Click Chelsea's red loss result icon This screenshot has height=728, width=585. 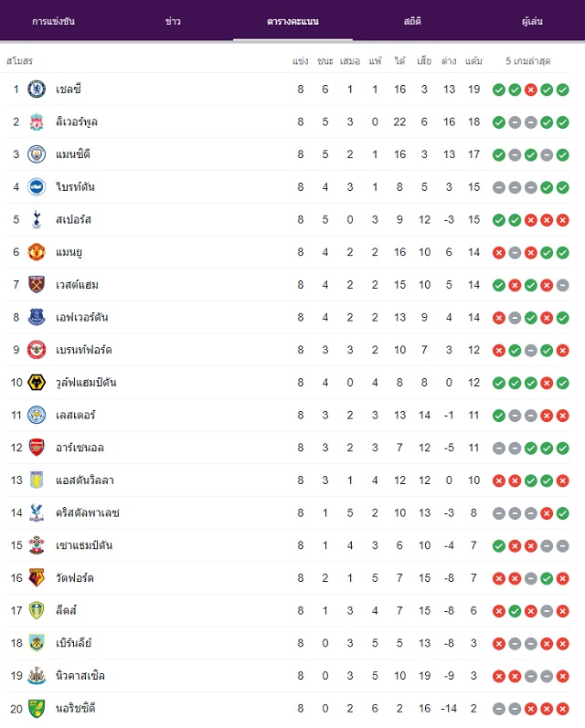[x=531, y=90]
